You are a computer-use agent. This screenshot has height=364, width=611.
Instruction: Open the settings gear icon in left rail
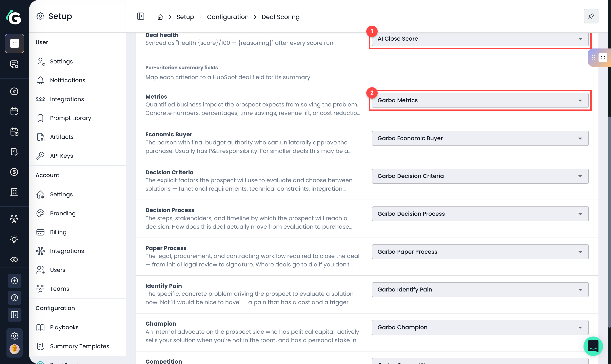(15, 336)
